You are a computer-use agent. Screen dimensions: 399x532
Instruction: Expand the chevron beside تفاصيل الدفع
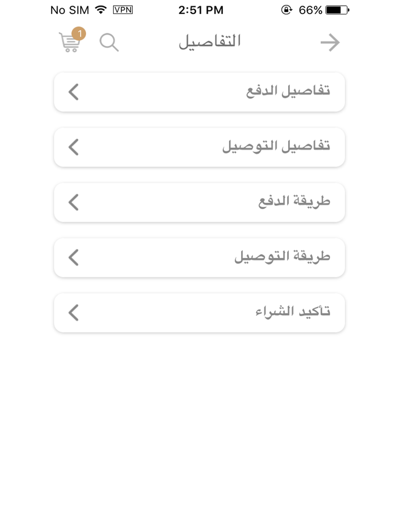[x=74, y=92]
